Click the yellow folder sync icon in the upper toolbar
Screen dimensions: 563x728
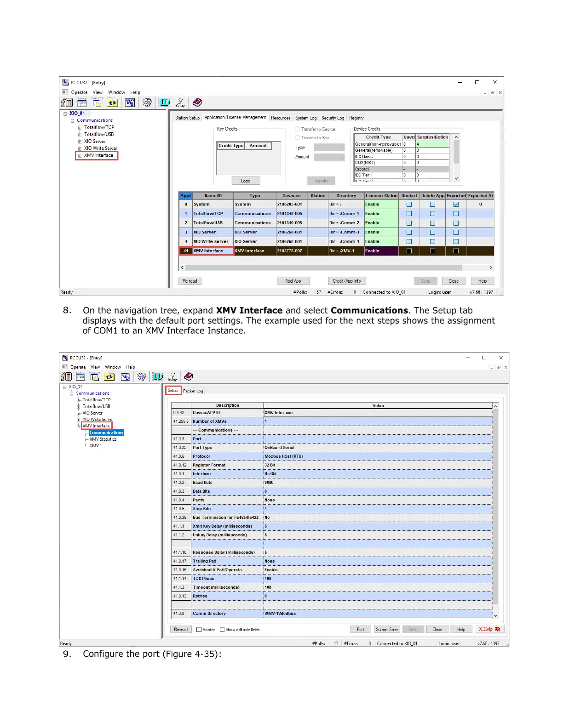[x=112, y=102]
